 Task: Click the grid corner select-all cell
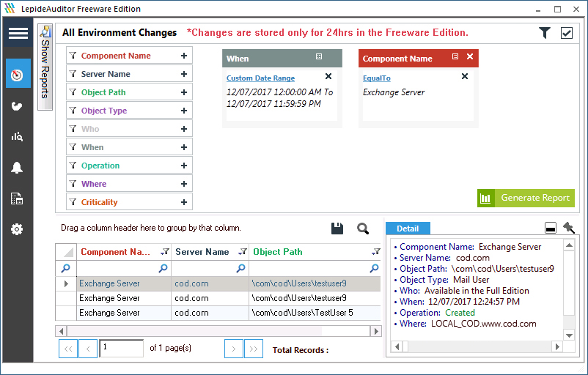pos(66,252)
